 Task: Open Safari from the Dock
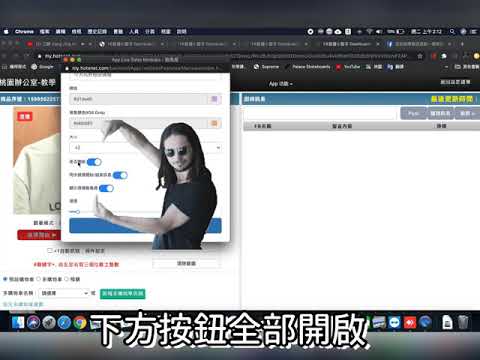64,322
